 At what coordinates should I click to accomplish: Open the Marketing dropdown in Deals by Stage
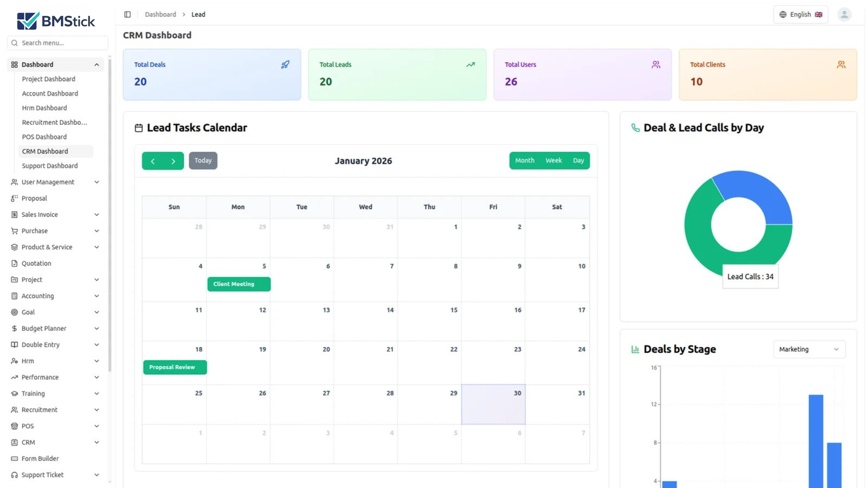809,349
